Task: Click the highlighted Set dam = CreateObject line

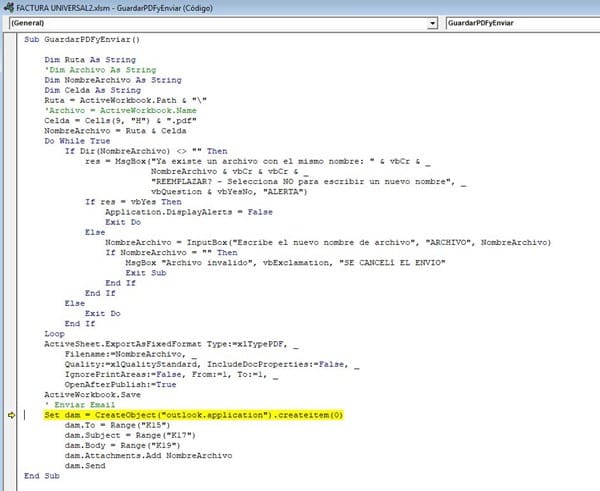Action: point(194,414)
